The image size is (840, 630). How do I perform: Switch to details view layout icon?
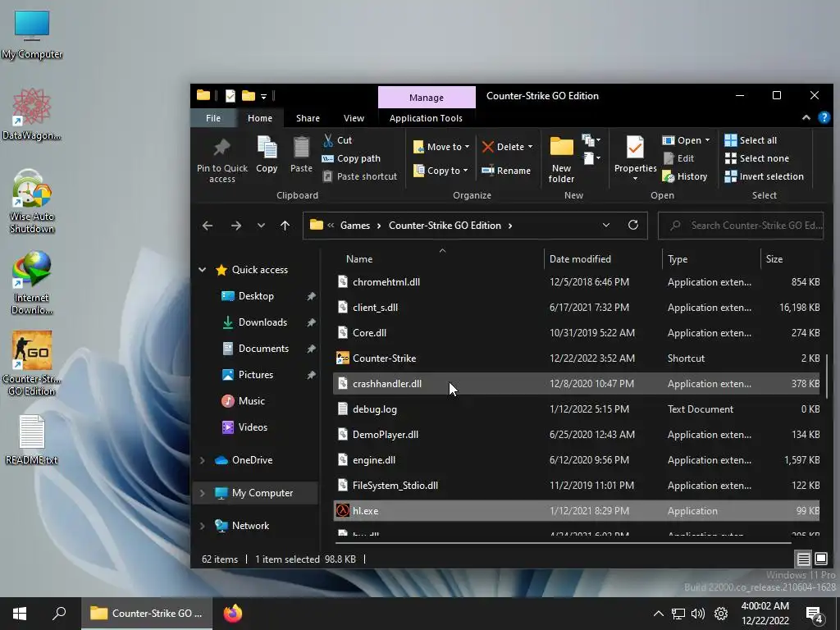click(803, 559)
